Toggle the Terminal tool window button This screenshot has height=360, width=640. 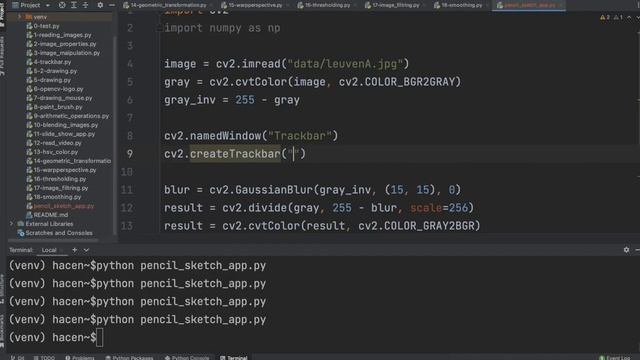click(x=234, y=358)
